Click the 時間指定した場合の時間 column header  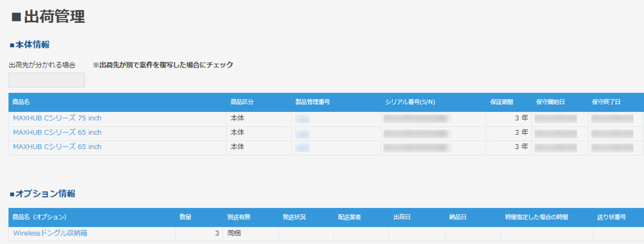[x=536, y=217]
